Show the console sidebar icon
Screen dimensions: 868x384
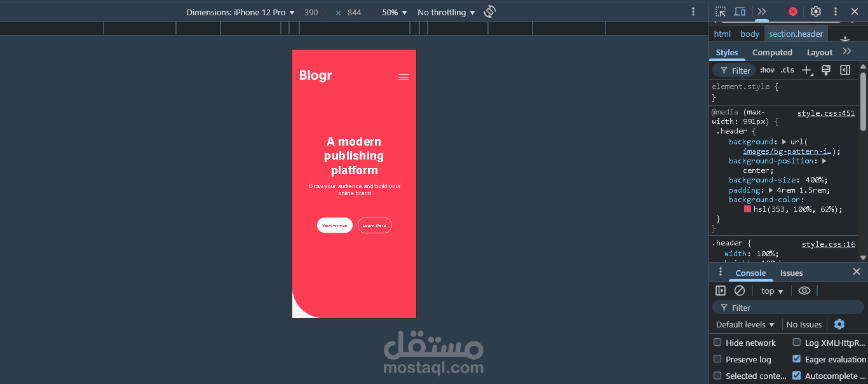tap(721, 291)
